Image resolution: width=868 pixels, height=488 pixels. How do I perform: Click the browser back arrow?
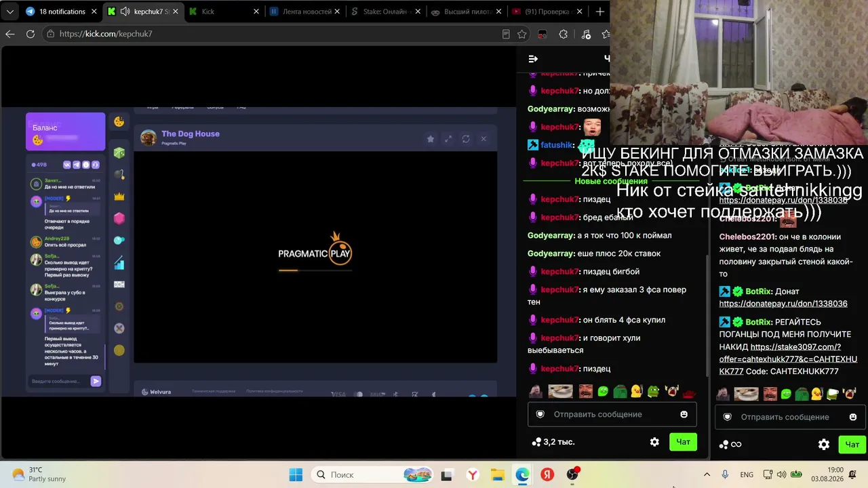10,34
